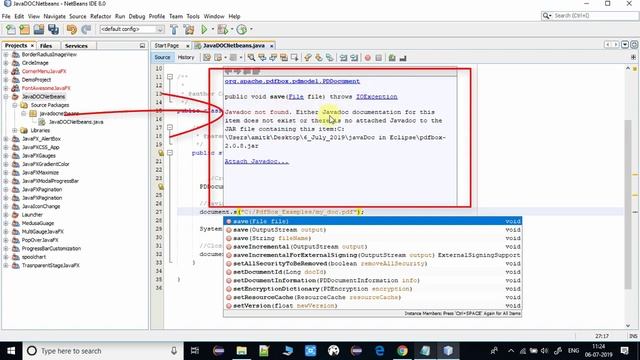Minimize the Projects panel
This screenshot has height=360, width=640.
pyautogui.click(x=142, y=46)
